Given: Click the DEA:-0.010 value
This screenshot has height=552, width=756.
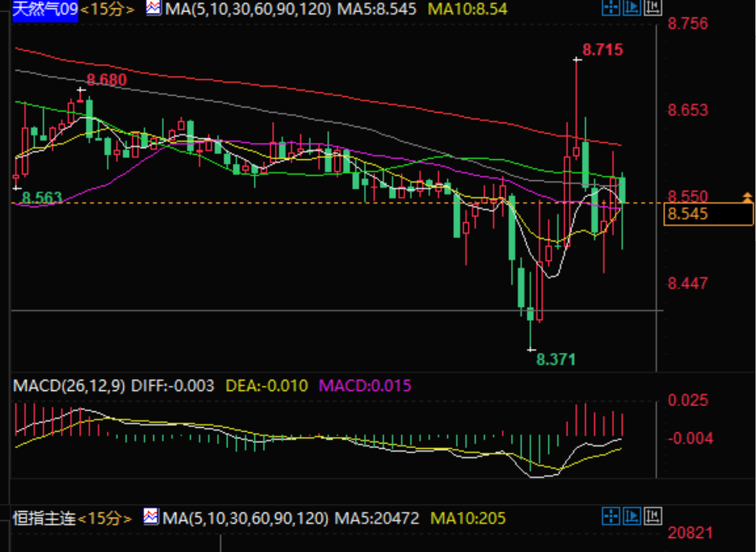Looking at the screenshot, I should (x=267, y=386).
